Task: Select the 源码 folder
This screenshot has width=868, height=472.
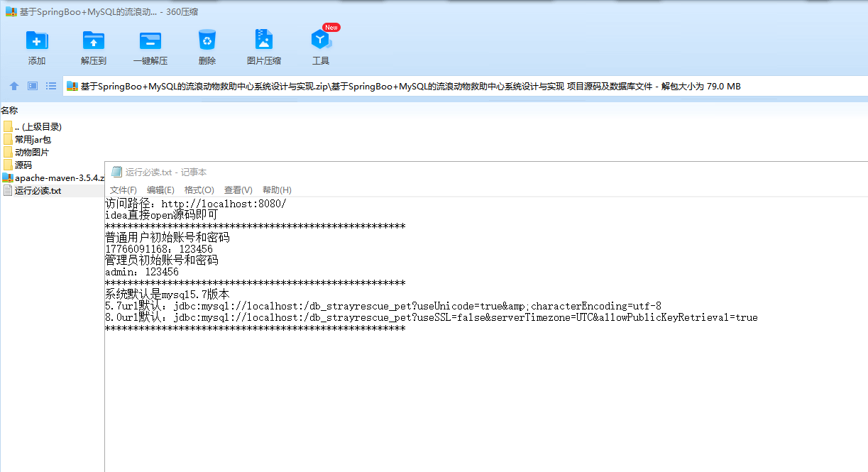Action: pos(18,165)
